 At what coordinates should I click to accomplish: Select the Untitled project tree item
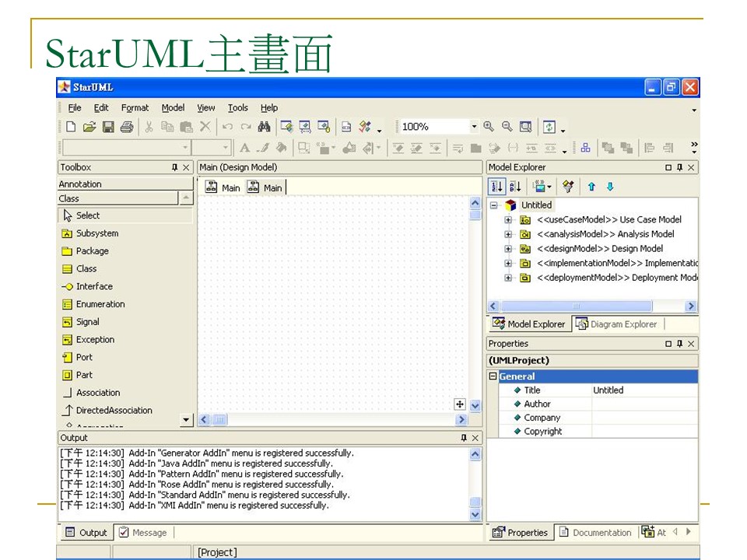(x=536, y=205)
